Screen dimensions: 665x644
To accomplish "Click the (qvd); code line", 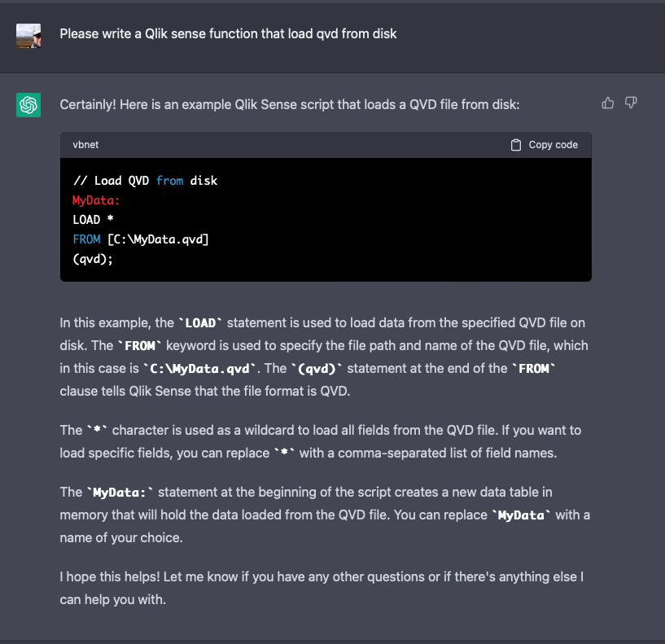I will (x=93, y=259).
